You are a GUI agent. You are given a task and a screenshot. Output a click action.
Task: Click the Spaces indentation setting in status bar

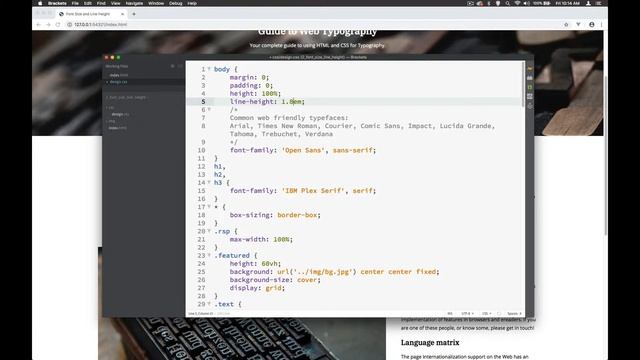(x=514, y=313)
